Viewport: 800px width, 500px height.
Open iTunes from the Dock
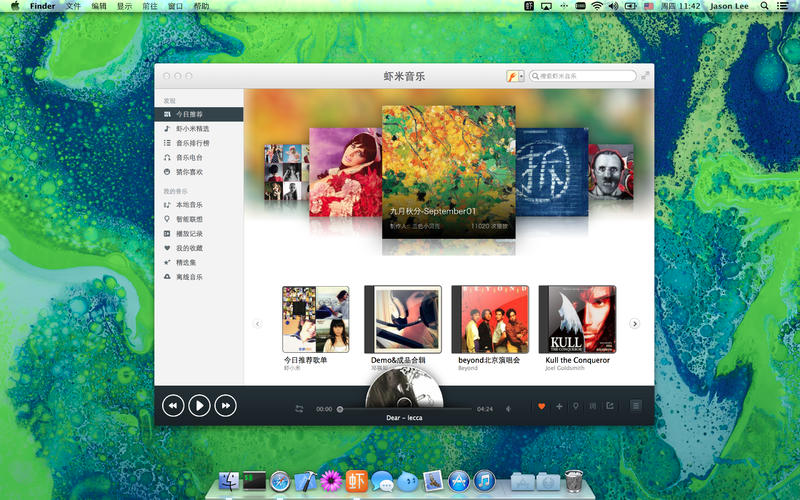pos(484,481)
